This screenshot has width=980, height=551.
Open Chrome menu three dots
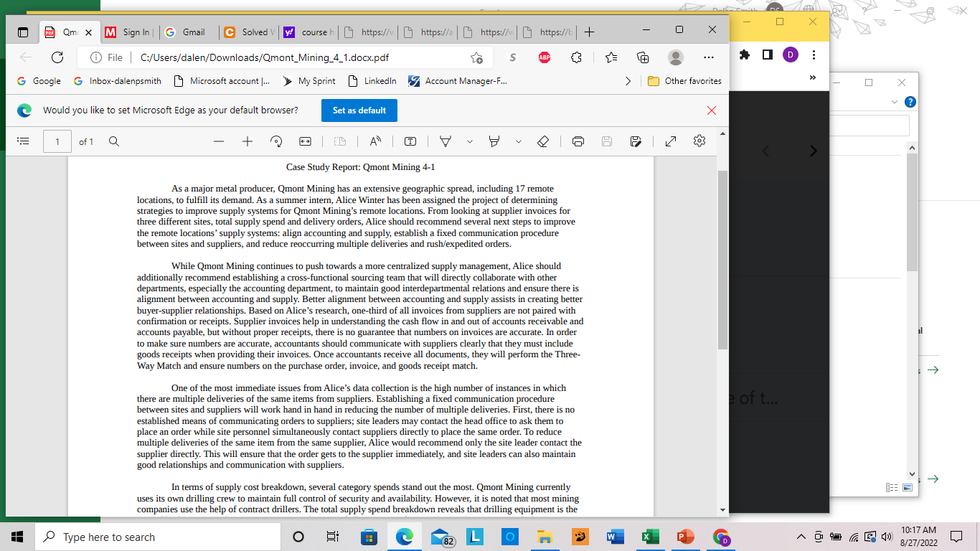pyautogui.click(x=814, y=55)
